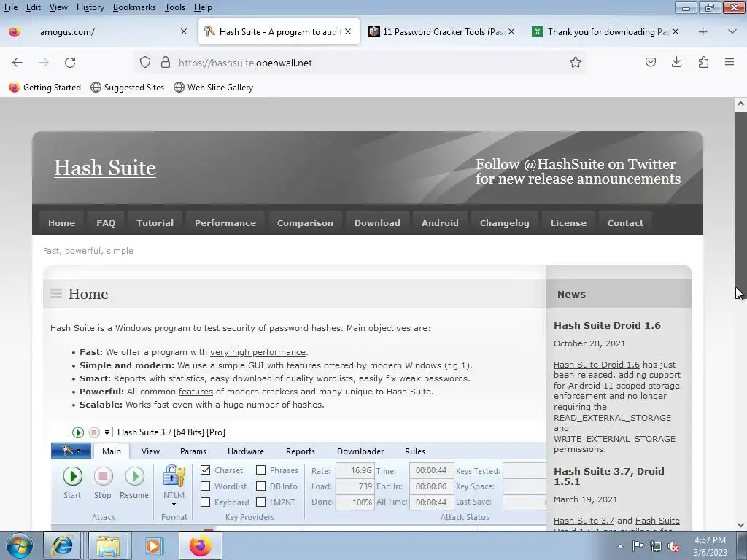The image size is (747, 560).
Task: Toggle the LM2NT checkbox
Action: pos(260,502)
